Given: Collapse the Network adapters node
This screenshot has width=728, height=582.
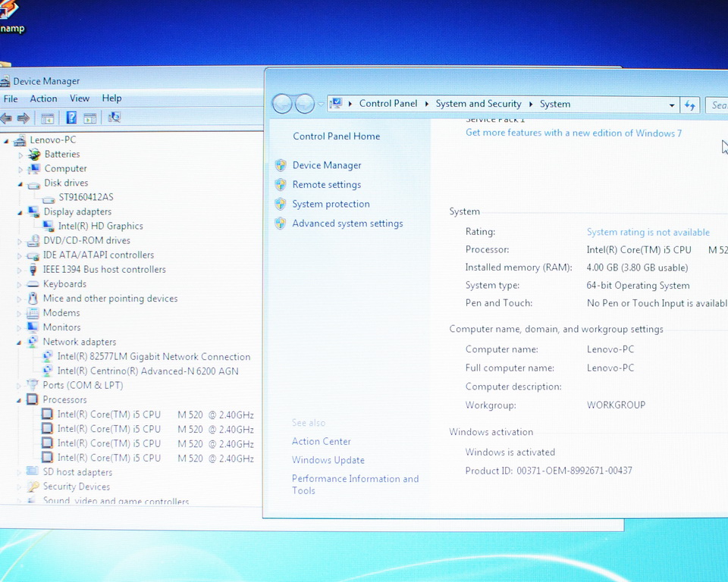Looking at the screenshot, I should [18, 343].
